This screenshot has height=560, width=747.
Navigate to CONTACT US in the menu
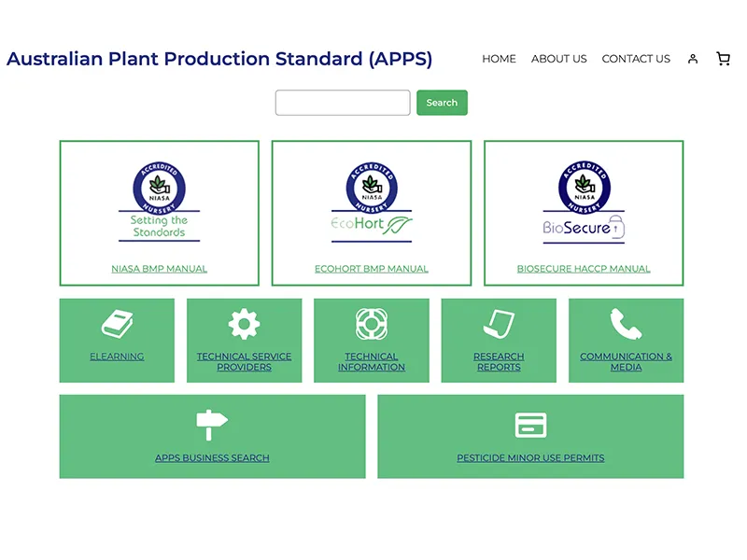tap(636, 59)
